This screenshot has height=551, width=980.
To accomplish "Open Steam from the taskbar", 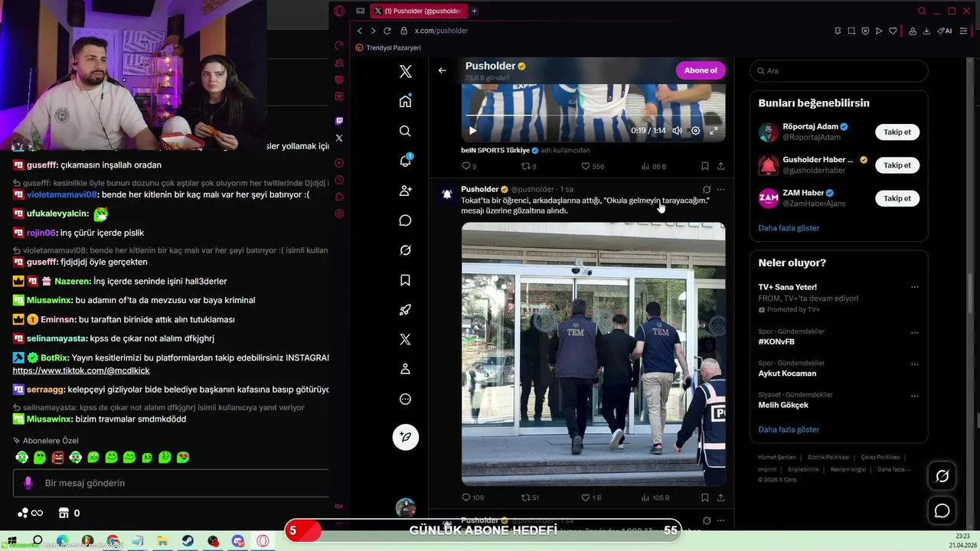I will [x=188, y=541].
